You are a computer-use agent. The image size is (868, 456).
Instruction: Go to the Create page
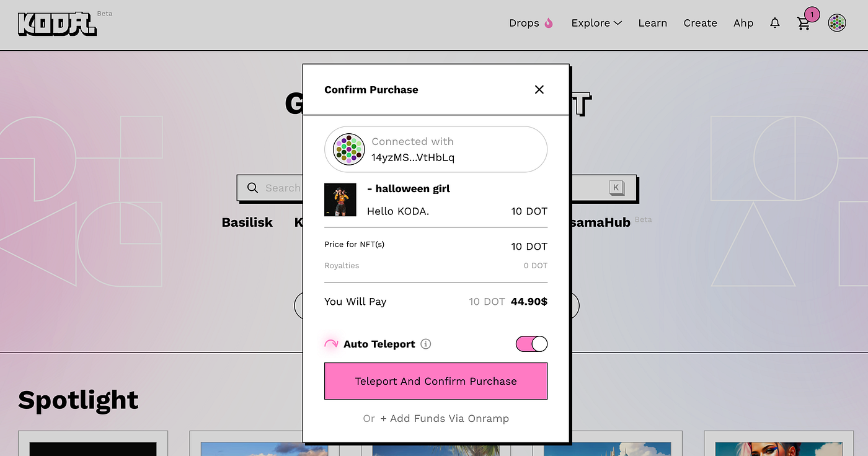coord(700,23)
